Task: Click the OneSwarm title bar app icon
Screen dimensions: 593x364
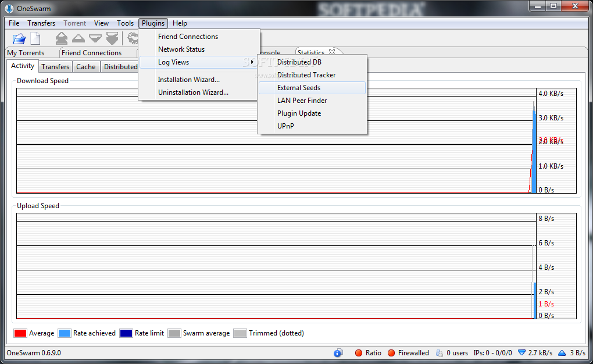Action: (x=9, y=8)
